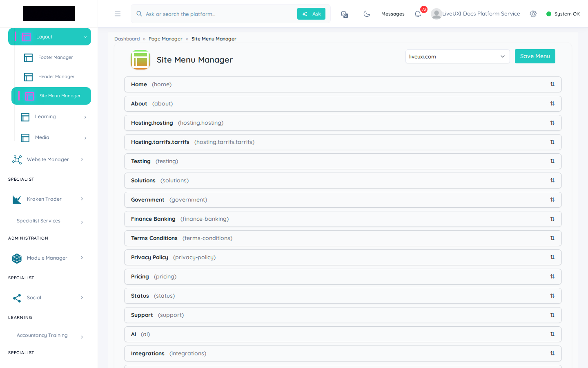Switch to dark mode moon icon

(367, 14)
